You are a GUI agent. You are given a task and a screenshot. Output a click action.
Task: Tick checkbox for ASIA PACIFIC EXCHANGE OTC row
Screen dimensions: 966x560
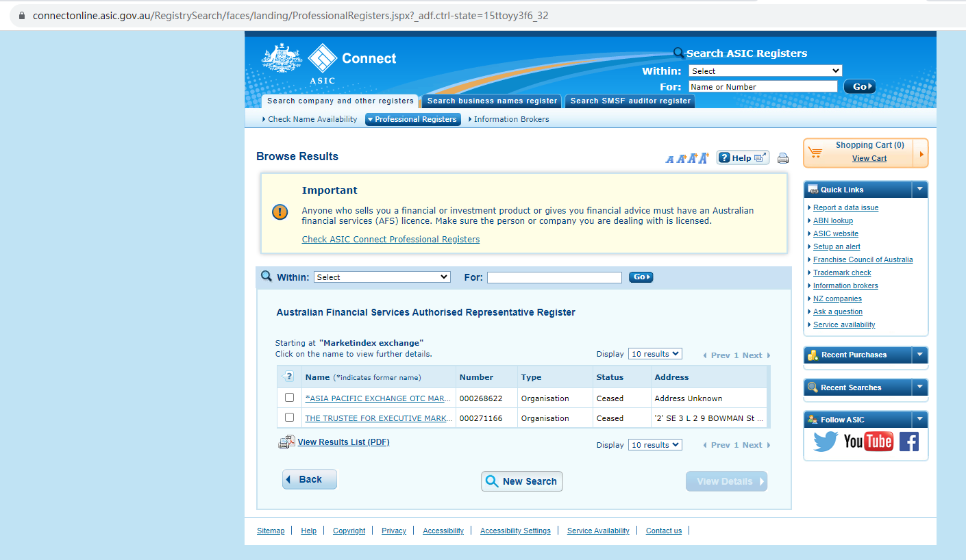[x=289, y=398]
